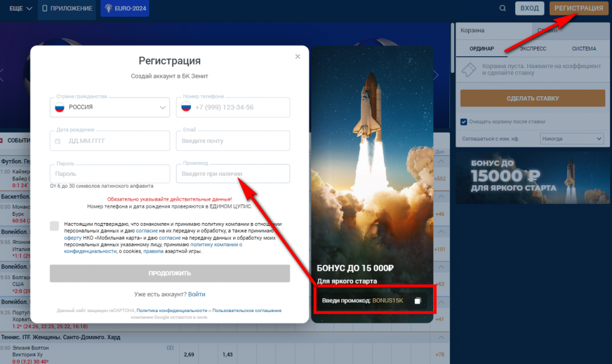Image resolution: width=612 pixels, height=364 pixels.
Task: Toggle 'Очищать корзину после ставки' checkbox
Action: point(464,122)
